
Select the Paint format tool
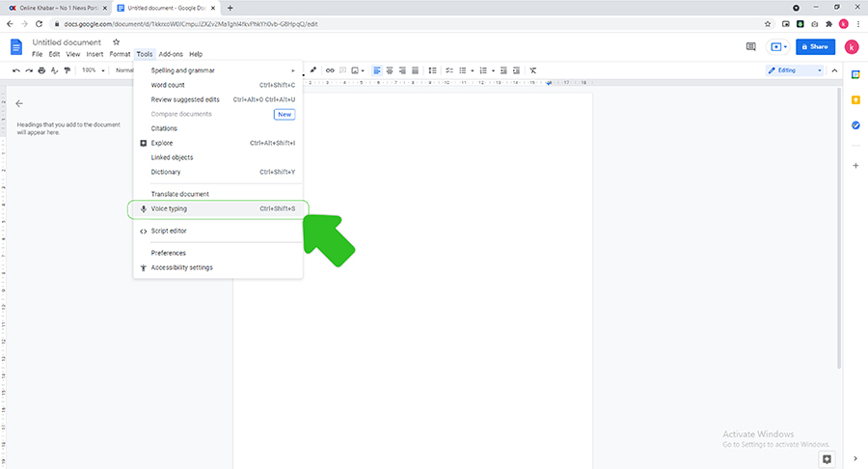pyautogui.click(x=68, y=70)
